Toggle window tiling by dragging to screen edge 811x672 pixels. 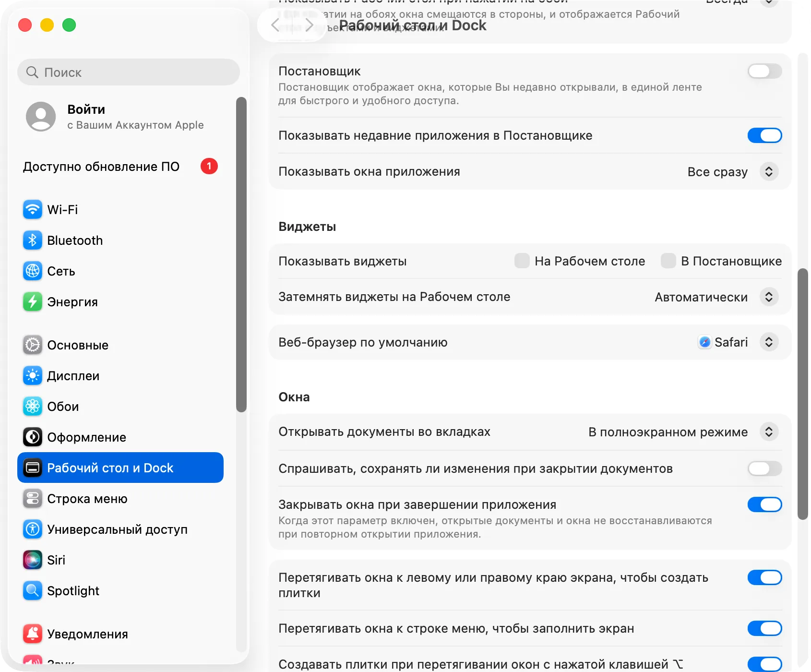click(x=764, y=577)
